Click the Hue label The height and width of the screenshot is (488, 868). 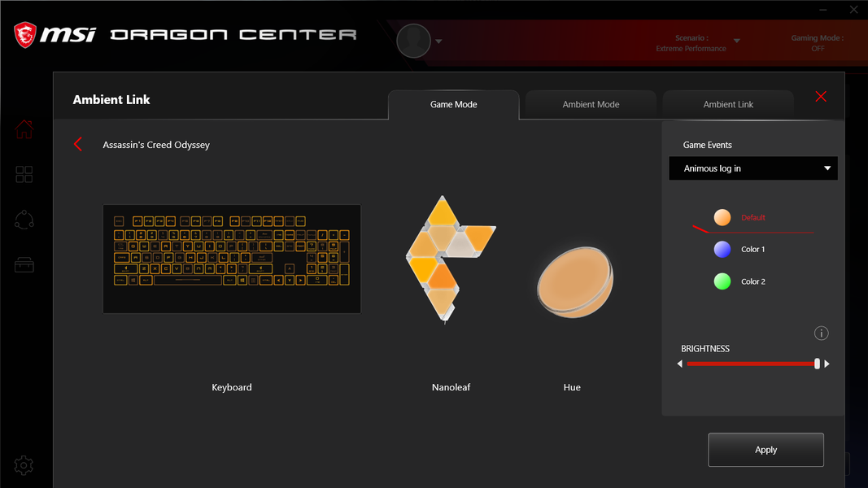tap(572, 387)
